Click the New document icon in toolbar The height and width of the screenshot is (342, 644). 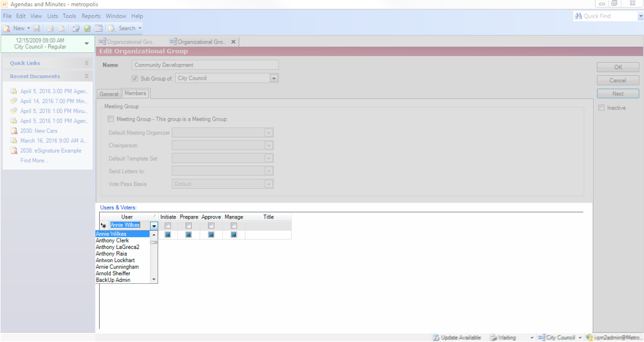(7, 28)
